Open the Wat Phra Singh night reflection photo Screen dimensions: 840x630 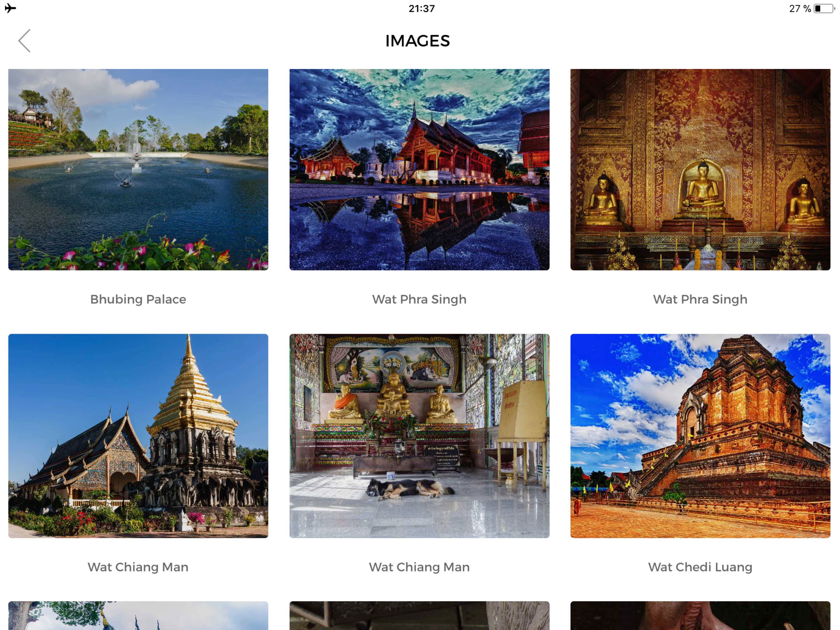pyautogui.click(x=419, y=169)
